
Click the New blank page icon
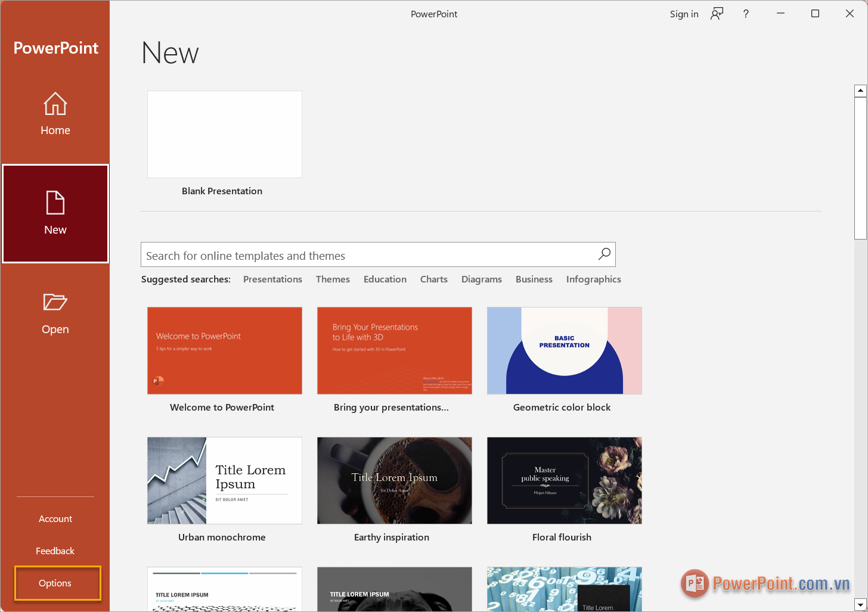click(x=55, y=203)
